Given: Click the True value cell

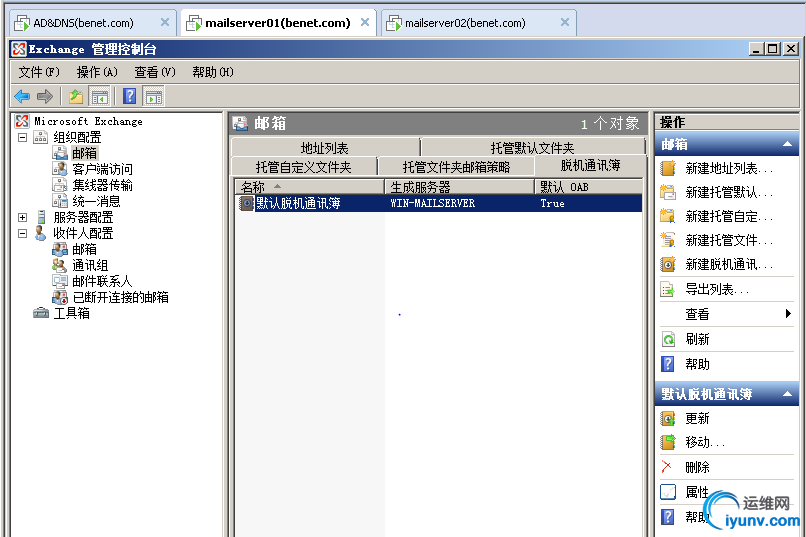Looking at the screenshot, I should tap(553, 203).
